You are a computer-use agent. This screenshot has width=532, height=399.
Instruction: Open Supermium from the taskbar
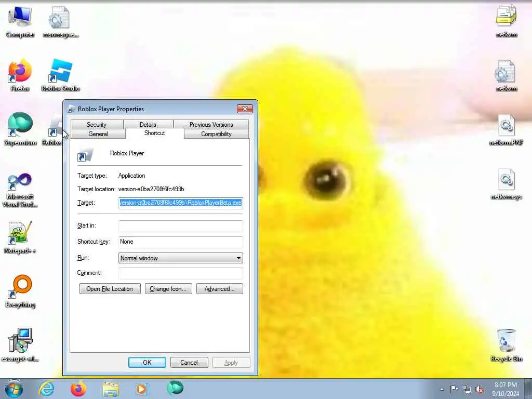(x=175, y=388)
